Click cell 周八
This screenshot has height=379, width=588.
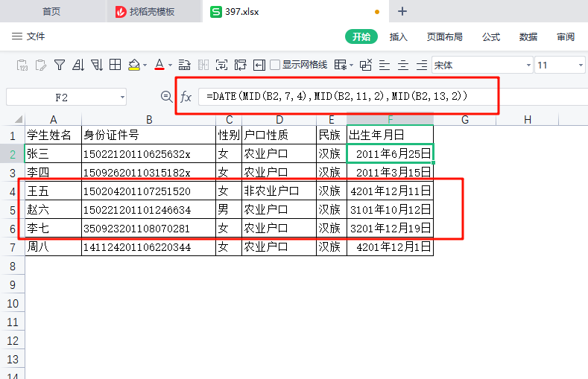click(53, 246)
